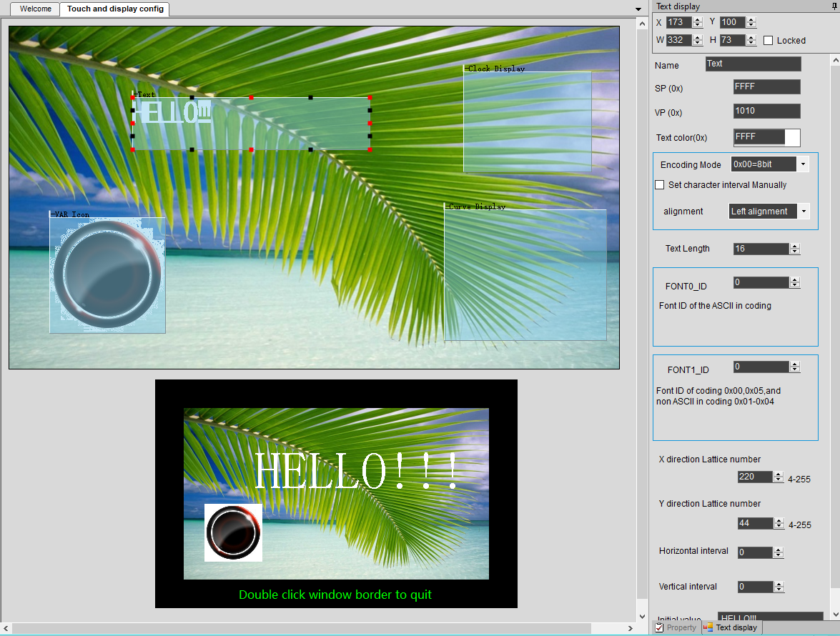This screenshot has height=636, width=840.
Task: Select the VAR Icon control
Action: pos(107,275)
